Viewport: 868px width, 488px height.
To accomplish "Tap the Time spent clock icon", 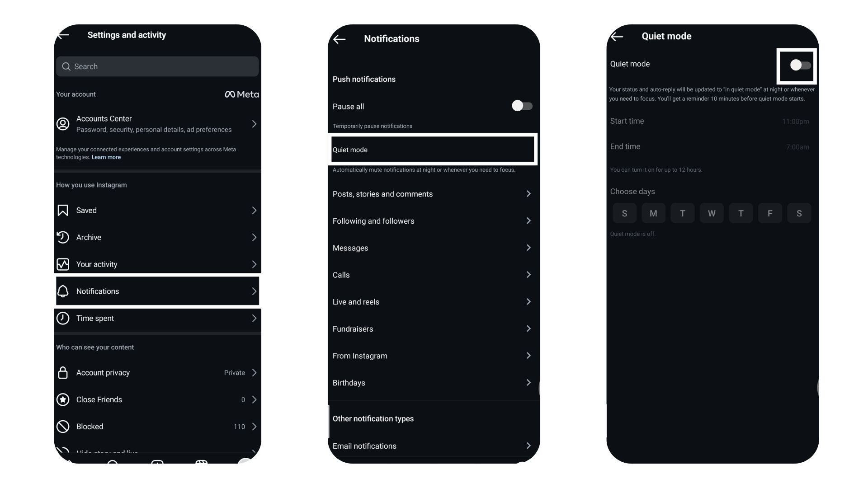I will click(x=63, y=318).
